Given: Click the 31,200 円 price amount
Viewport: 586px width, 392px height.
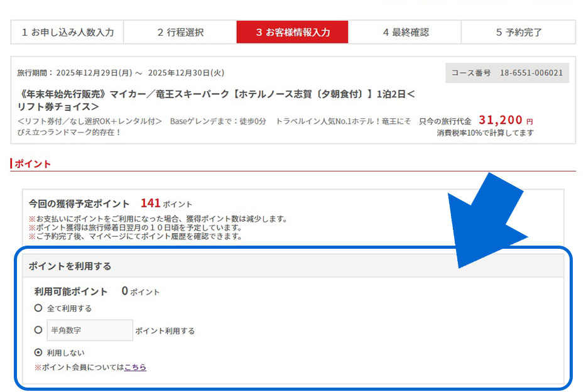Looking at the screenshot, I should pos(501,120).
